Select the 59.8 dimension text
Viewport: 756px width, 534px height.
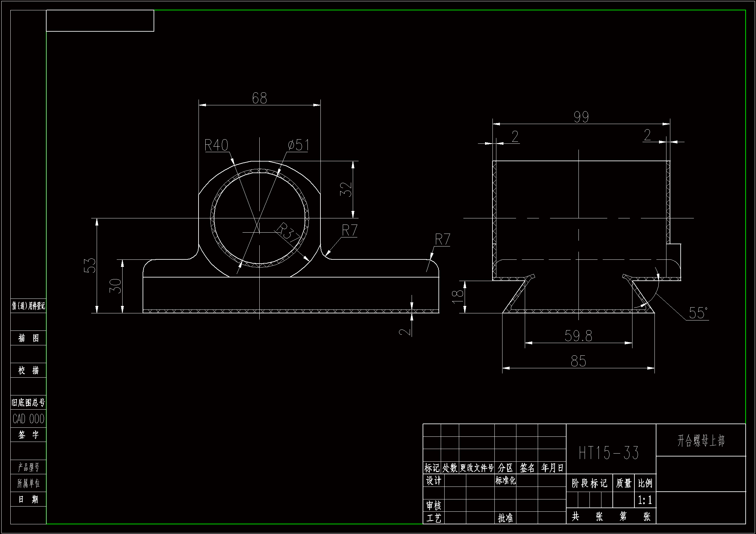578,336
